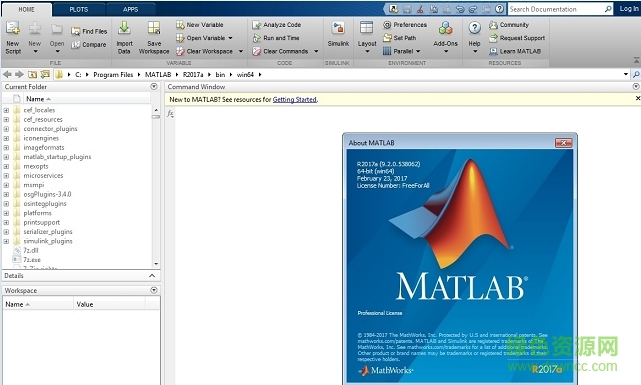This screenshot has width=641, height=385.
Task: Click the quick access help icon
Action: [500, 9]
